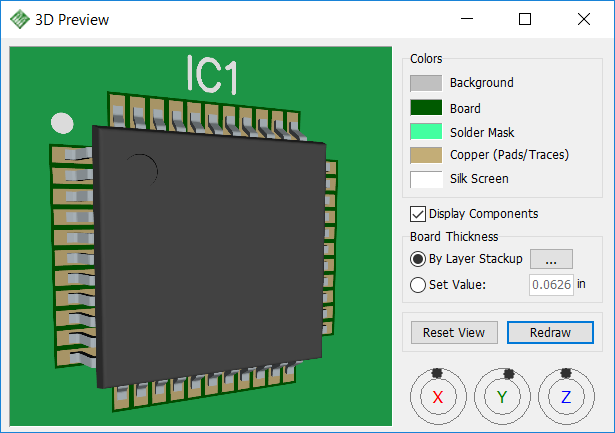Choose the Set Value radio button
Screen dimensions: 615x433
pyautogui.click(x=418, y=285)
